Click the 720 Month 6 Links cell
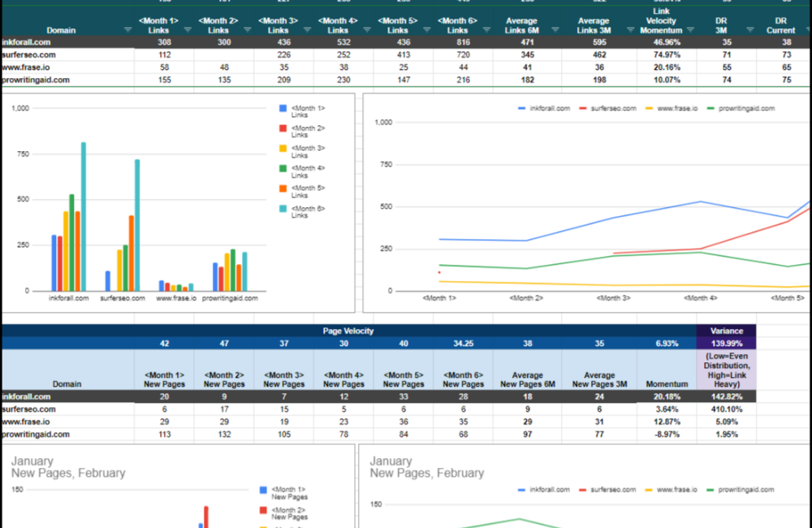The height and width of the screenshot is (528, 812). 464,55
